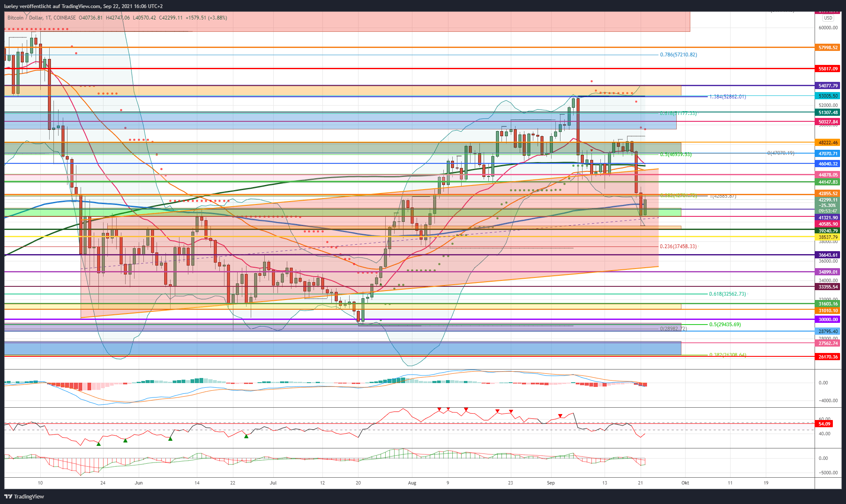Click the 54077.79 purple price label
Image resolution: width=846 pixels, height=504 pixels.
828,86
